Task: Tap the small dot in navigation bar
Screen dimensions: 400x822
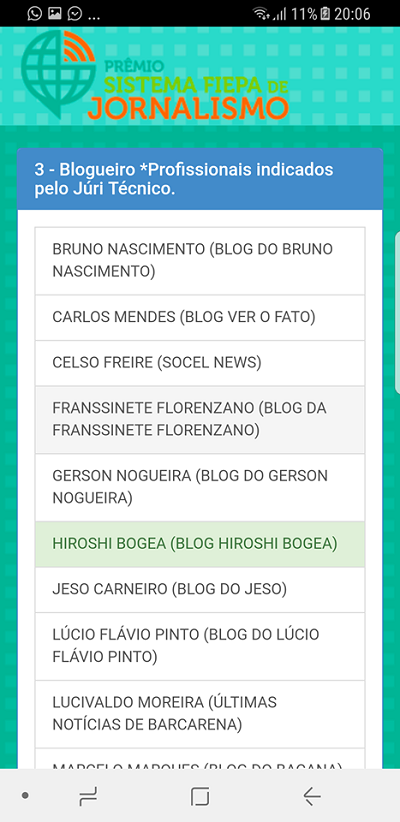Action: click(25, 796)
